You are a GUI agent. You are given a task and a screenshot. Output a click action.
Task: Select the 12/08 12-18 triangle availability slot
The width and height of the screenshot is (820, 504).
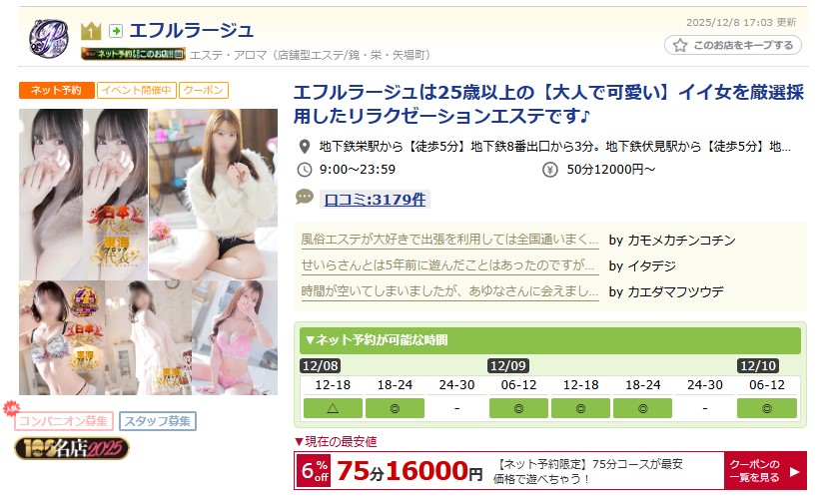[333, 408]
